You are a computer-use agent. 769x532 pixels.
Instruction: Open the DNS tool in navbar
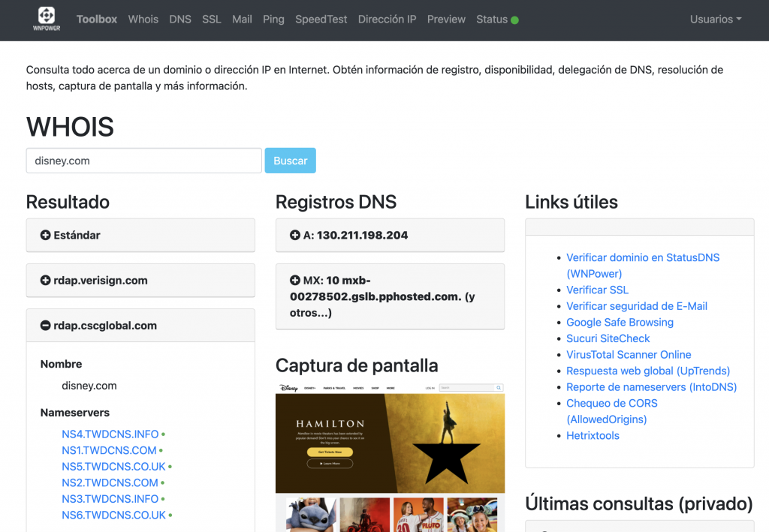coord(180,19)
